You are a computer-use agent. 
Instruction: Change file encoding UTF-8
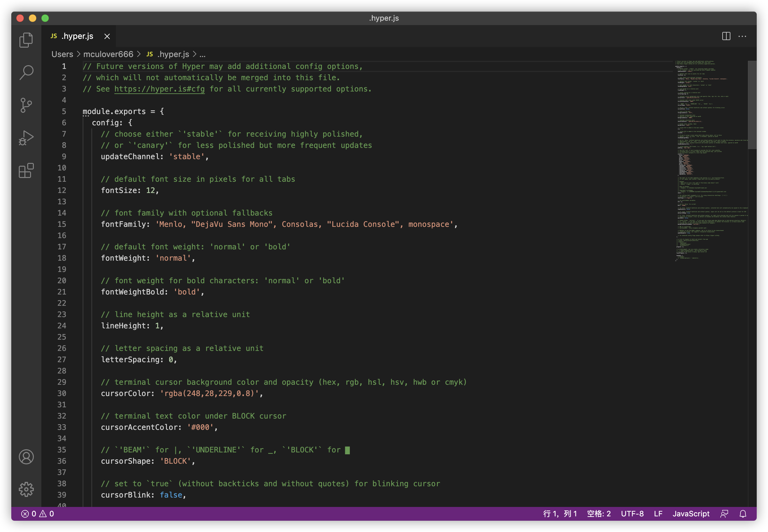click(632, 514)
